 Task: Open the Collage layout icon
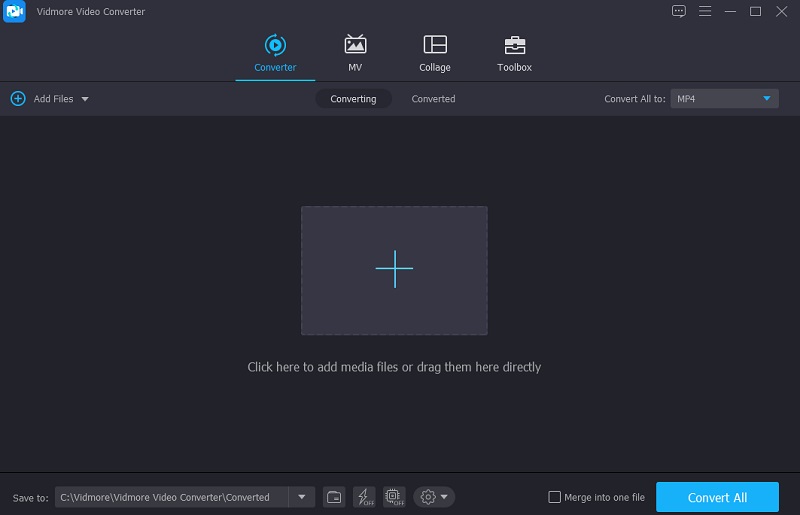(x=435, y=45)
